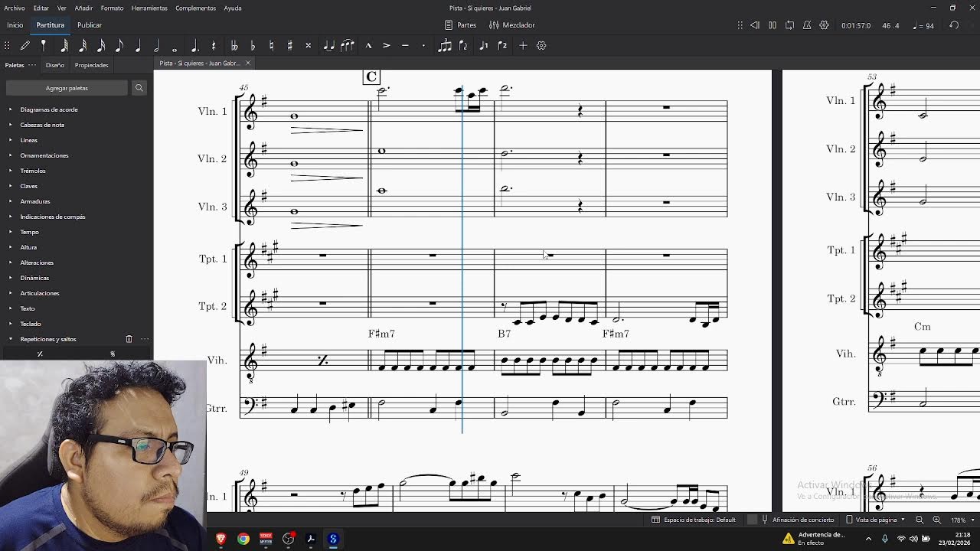Toggle the rest input button

(x=214, y=46)
